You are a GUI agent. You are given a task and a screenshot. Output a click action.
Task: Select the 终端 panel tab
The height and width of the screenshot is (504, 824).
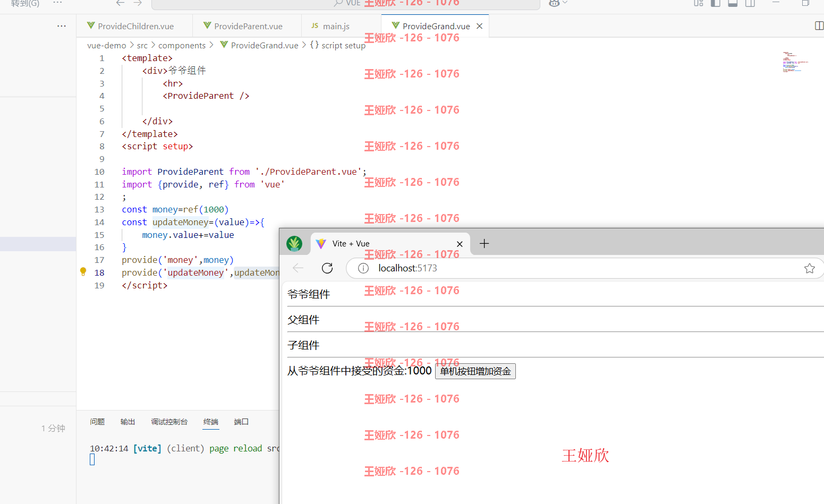(x=211, y=422)
